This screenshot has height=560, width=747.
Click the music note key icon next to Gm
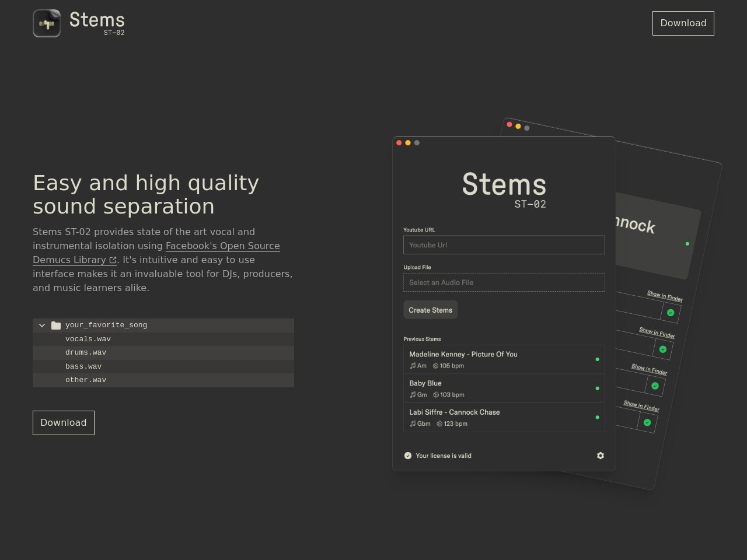(x=413, y=395)
